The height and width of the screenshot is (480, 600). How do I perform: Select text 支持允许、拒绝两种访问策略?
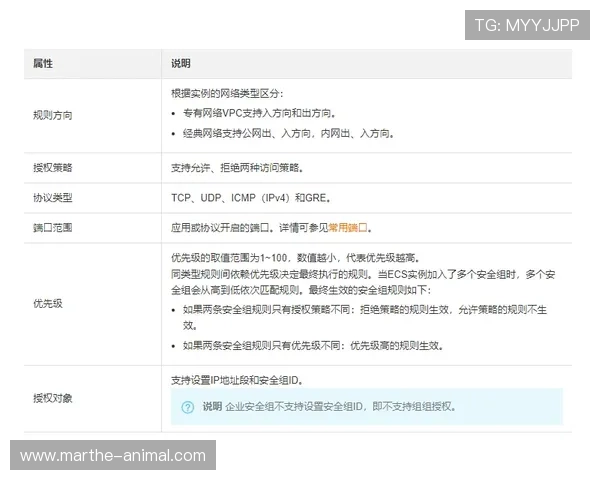tap(237, 168)
